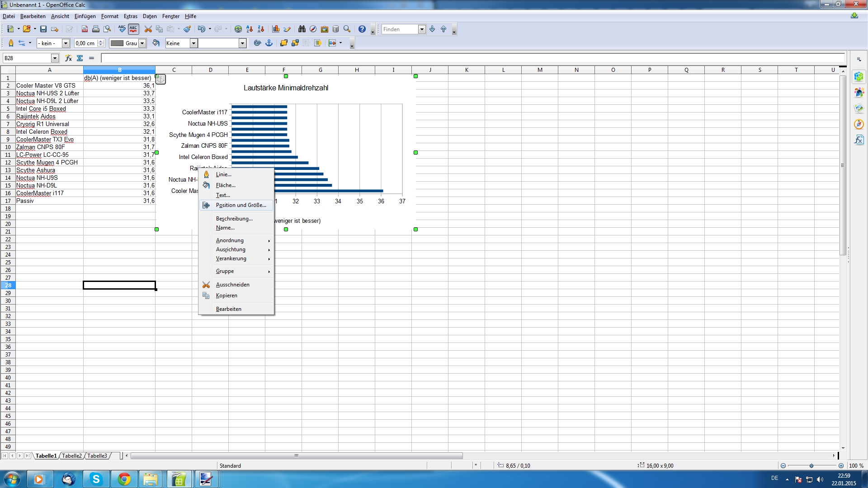Image resolution: width=868 pixels, height=488 pixels.
Task: Open the Gallery icon in toolbar
Action: pos(325,29)
